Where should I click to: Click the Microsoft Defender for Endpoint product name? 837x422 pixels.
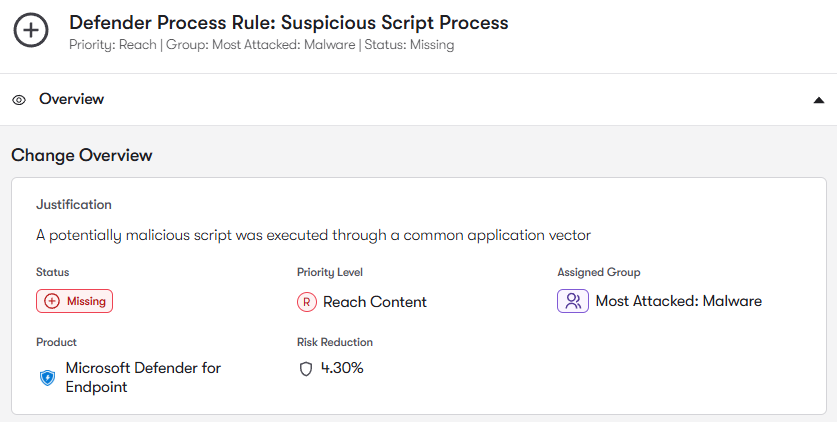pos(143,377)
